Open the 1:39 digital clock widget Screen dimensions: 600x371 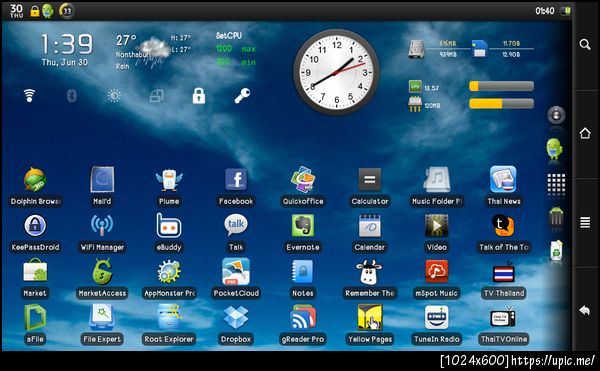pyautogui.click(x=66, y=49)
